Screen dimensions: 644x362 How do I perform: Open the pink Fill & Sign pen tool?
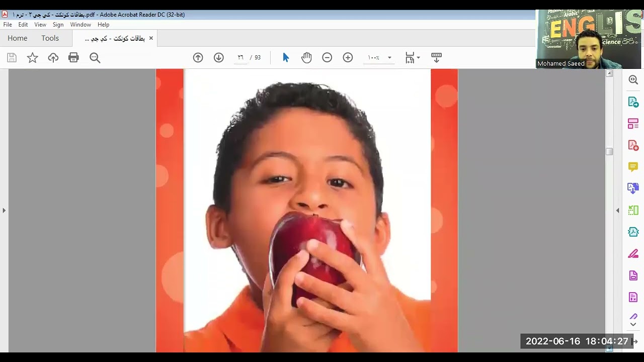(x=633, y=254)
